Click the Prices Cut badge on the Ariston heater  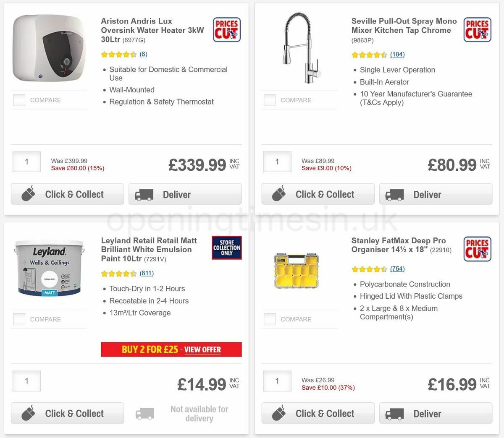pyautogui.click(x=226, y=29)
